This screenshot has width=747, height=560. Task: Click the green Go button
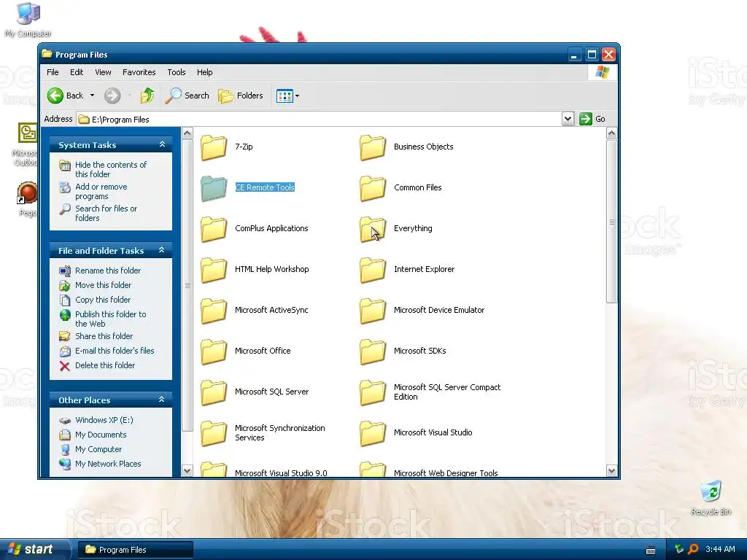coord(592,119)
